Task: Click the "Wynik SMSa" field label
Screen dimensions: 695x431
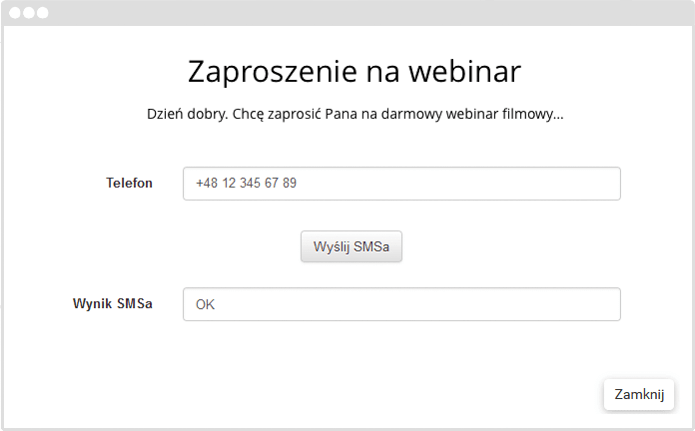Action: tap(112, 304)
